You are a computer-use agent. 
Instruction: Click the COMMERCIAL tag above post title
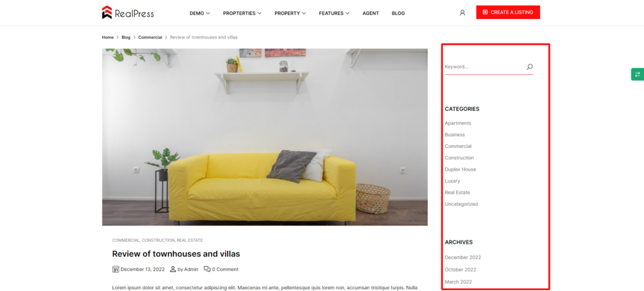coord(126,241)
